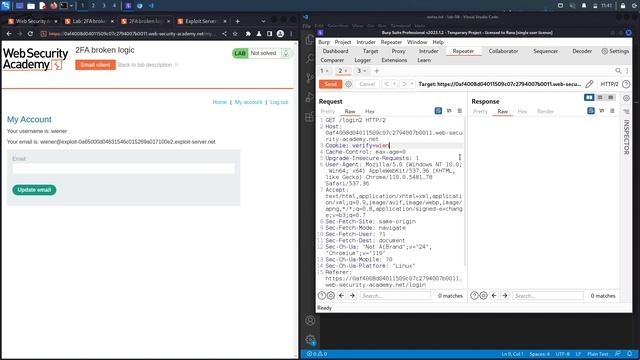Switch to Repeater tab 3
The width and height of the screenshot is (640, 360).
(x=361, y=71)
